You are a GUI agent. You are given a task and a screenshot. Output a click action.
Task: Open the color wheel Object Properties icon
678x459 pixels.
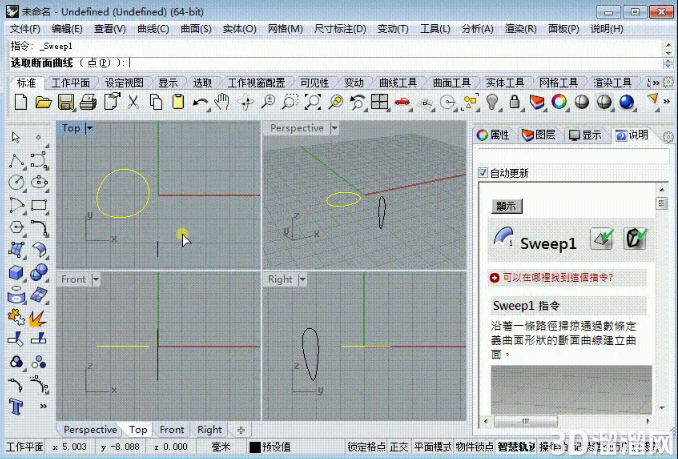tap(559, 102)
